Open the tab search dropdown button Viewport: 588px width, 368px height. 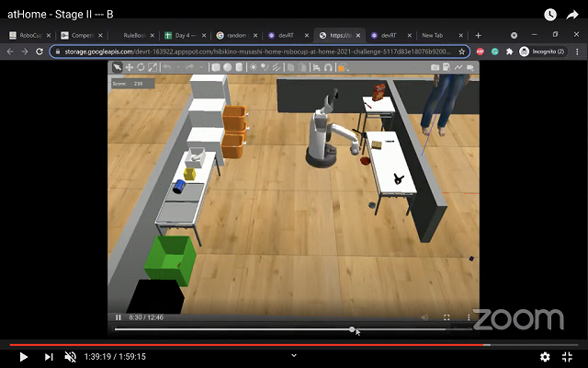tap(514, 35)
